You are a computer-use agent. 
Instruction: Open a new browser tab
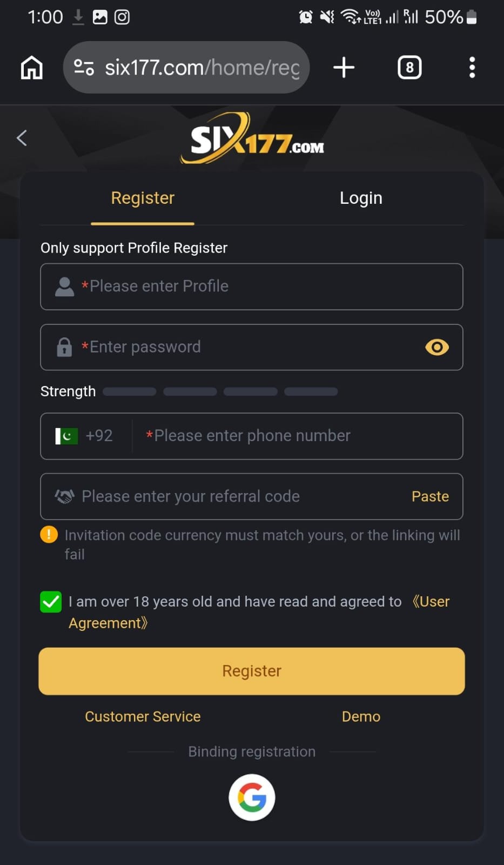(x=344, y=68)
